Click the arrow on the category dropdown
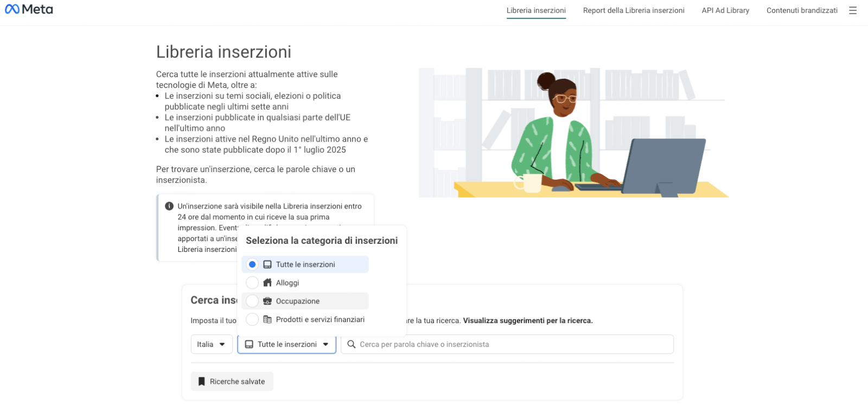The width and height of the screenshot is (868, 417). point(325,344)
